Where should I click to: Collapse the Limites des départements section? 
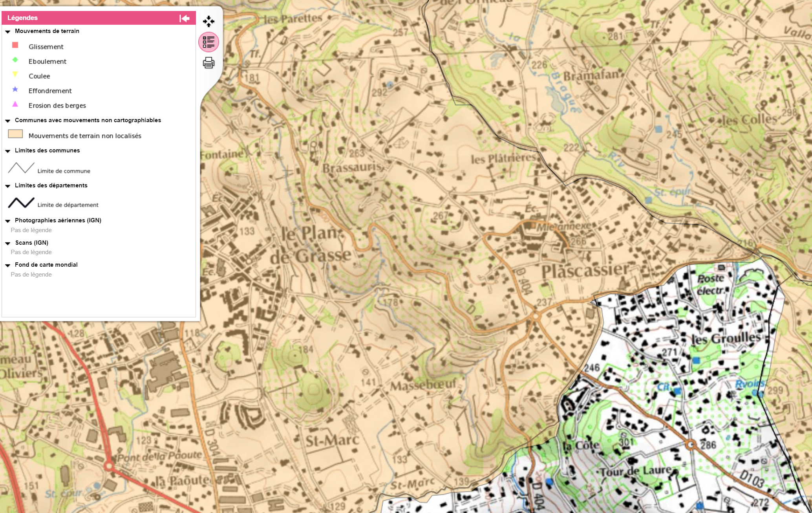click(7, 186)
